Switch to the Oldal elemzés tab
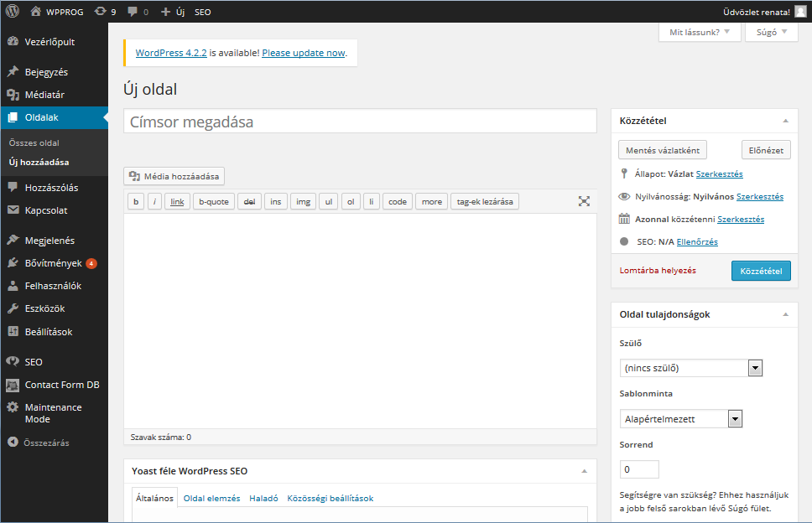This screenshot has width=812, height=523. click(x=211, y=498)
